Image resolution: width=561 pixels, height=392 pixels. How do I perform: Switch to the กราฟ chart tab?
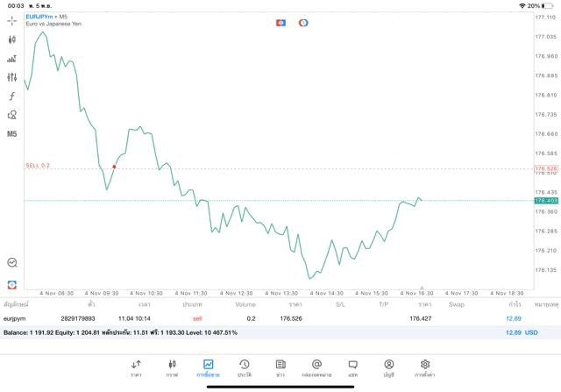pyautogui.click(x=172, y=367)
